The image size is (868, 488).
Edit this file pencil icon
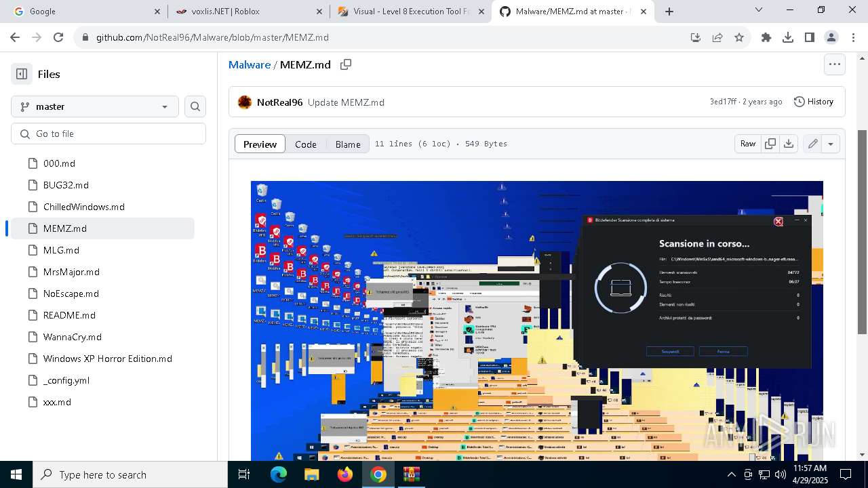pos(812,144)
